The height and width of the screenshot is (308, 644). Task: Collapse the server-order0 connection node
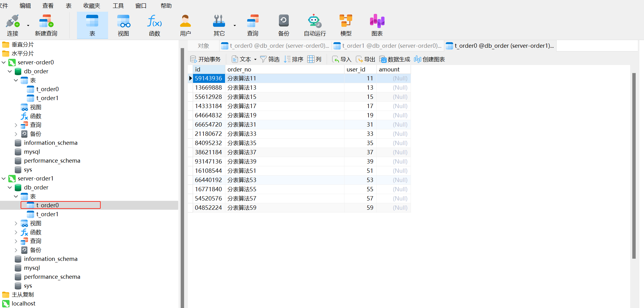coord(4,63)
